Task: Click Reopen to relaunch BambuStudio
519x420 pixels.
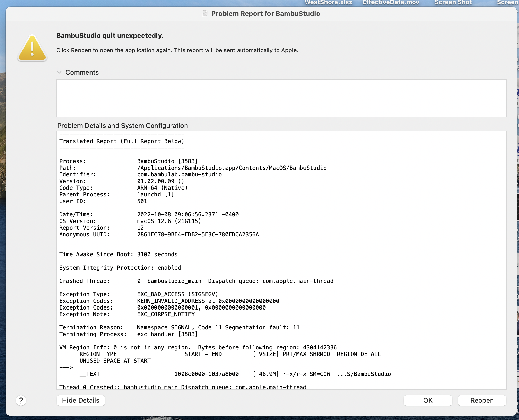Action: [482, 400]
